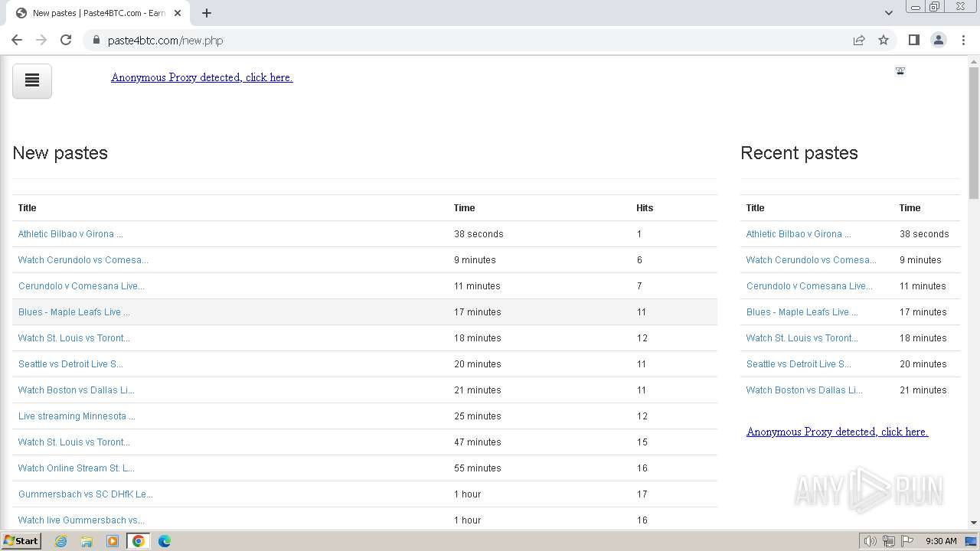Open Watch Online Stream St. L paste

click(x=77, y=468)
